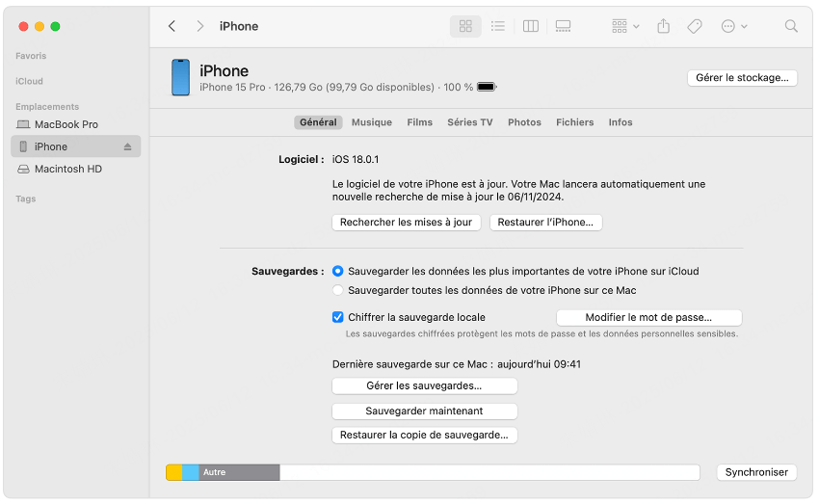This screenshot has height=504, width=819.
Task: Switch to icon grid view
Action: click(465, 26)
